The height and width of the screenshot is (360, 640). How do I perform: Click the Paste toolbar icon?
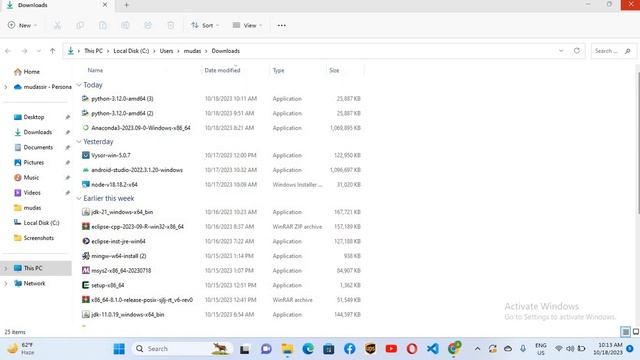tap(102, 25)
